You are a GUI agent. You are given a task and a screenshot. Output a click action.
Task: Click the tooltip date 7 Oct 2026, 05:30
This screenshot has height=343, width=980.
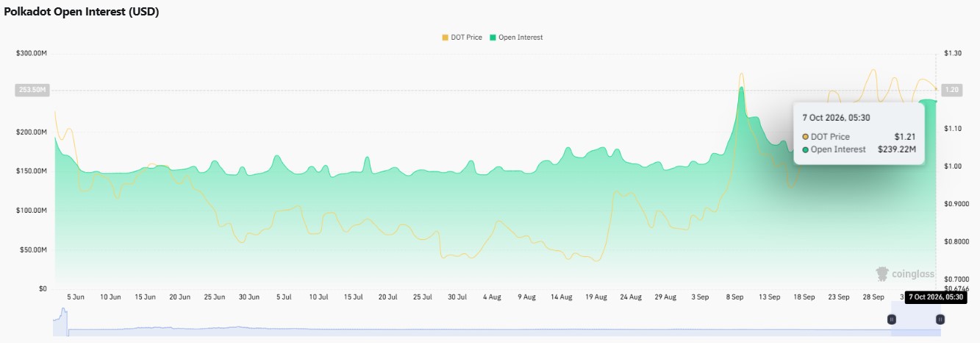(837, 118)
